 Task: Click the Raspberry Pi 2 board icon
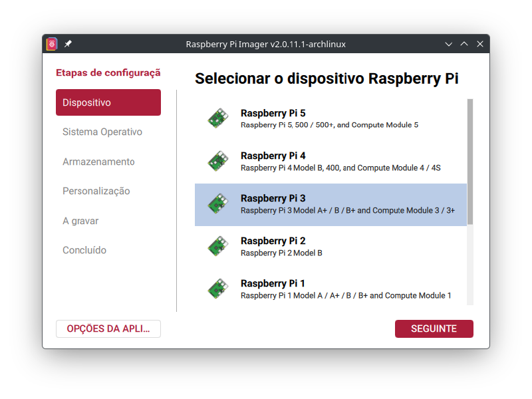click(x=218, y=246)
